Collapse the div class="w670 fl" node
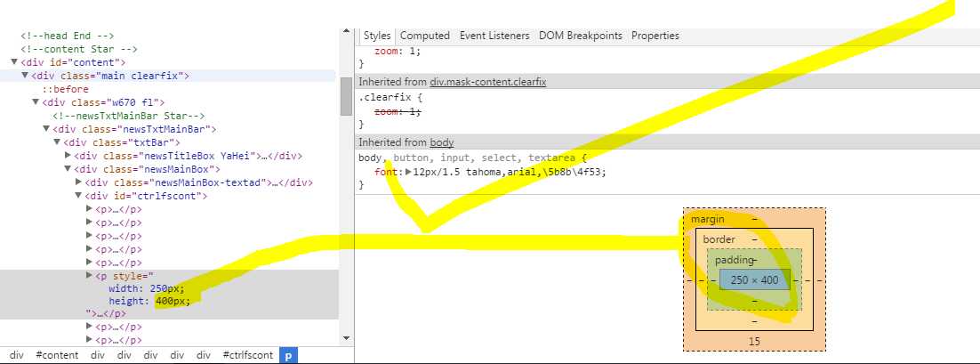Screen dimensions: 980x364 36,102
